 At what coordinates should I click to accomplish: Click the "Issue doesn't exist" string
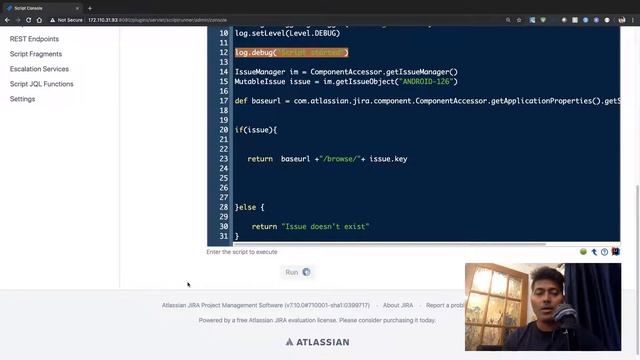(325, 227)
